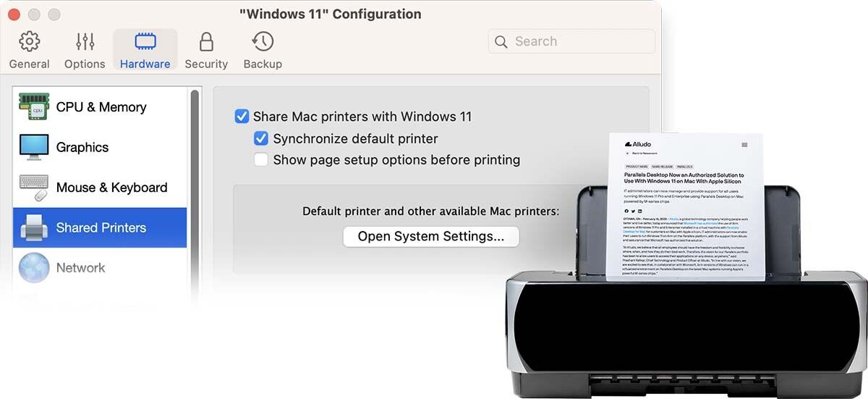This screenshot has height=399, width=868.
Task: Click the Graphics monitor icon
Action: pyautogui.click(x=34, y=147)
